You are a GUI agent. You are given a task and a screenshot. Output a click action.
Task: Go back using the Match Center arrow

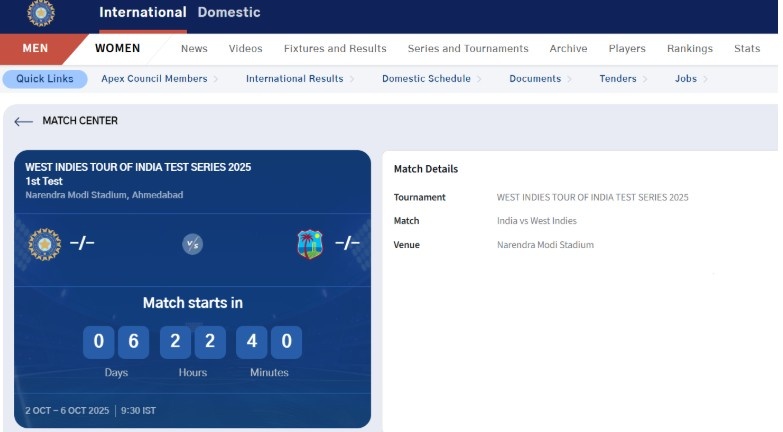pyautogui.click(x=23, y=121)
